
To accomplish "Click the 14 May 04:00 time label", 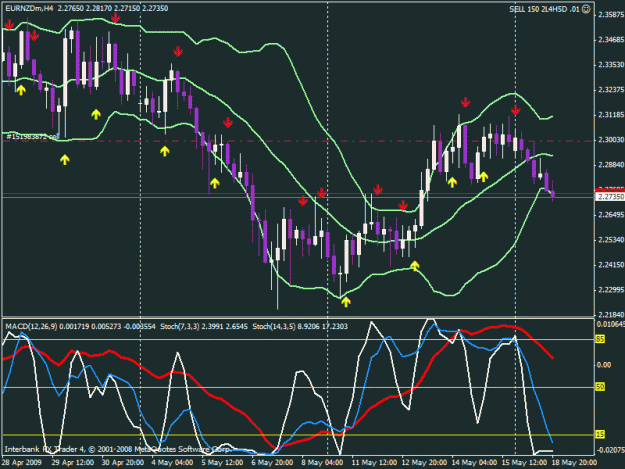I will [x=474, y=462].
